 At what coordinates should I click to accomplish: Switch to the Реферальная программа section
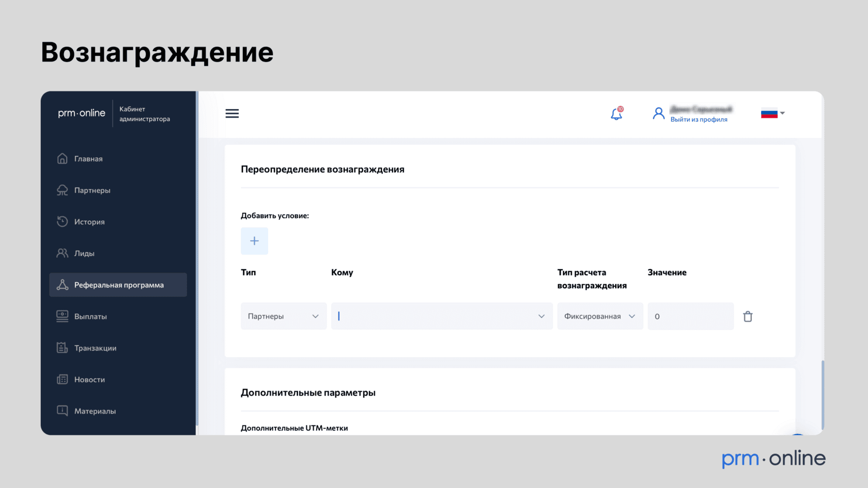click(118, 285)
